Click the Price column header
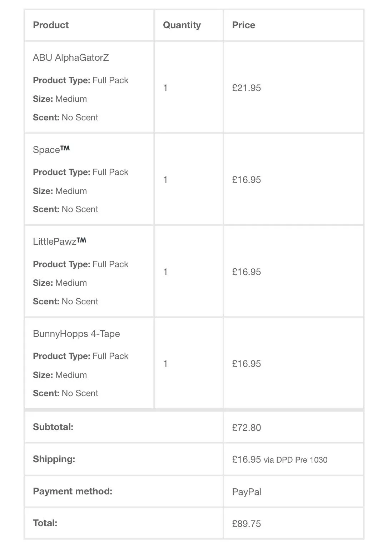The width and height of the screenshot is (392, 543). [243, 25]
